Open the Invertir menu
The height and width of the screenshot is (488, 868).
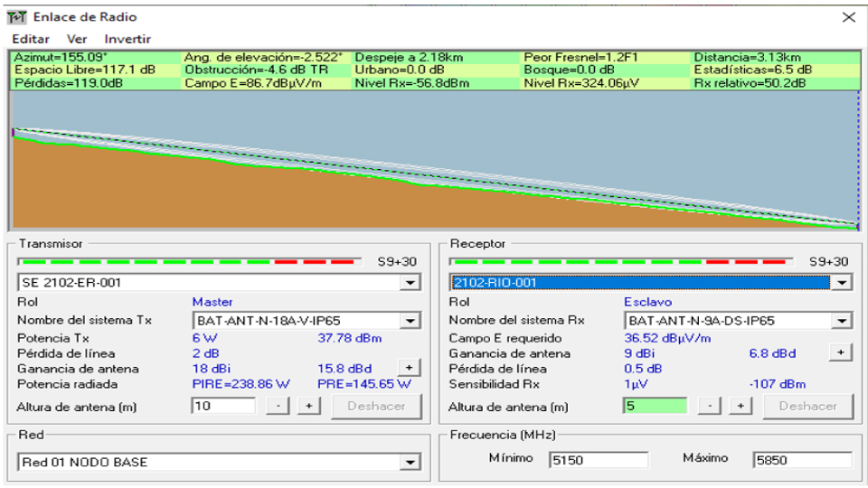tap(127, 39)
